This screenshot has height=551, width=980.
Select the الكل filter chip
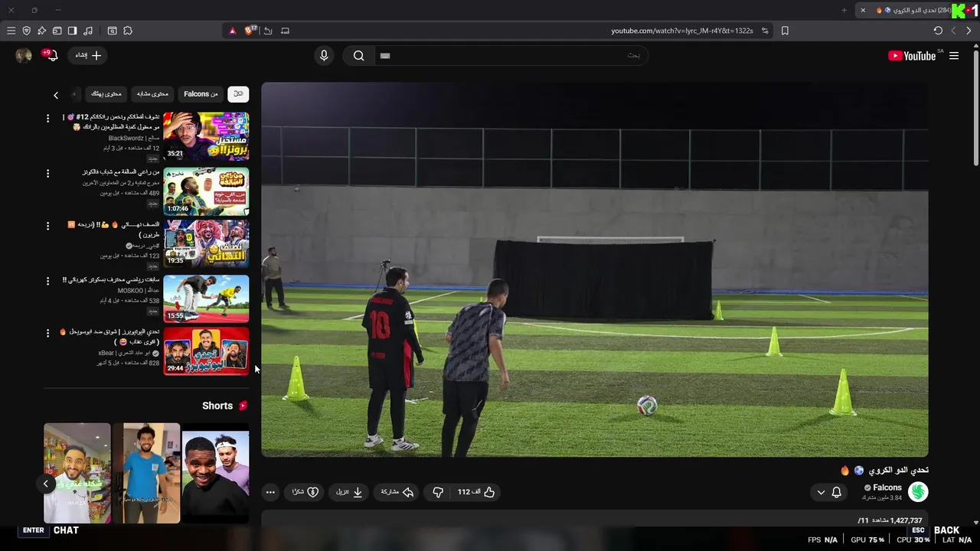pos(238,93)
